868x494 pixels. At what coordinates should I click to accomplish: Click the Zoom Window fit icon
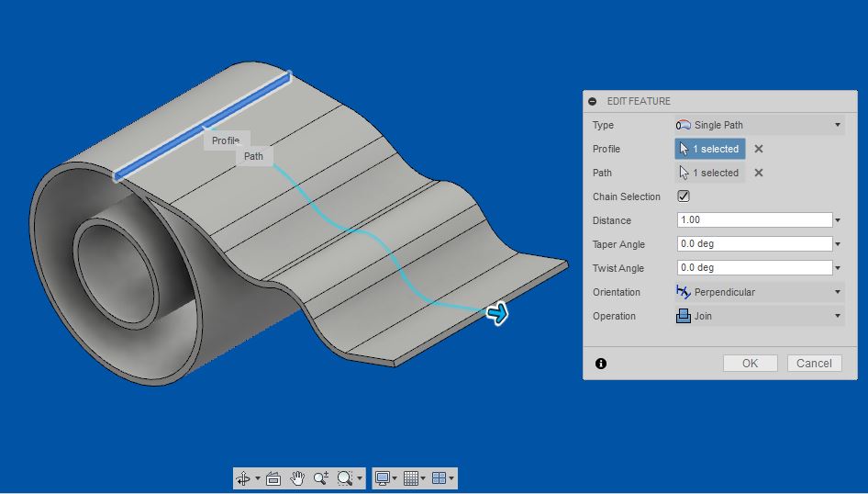(345, 478)
